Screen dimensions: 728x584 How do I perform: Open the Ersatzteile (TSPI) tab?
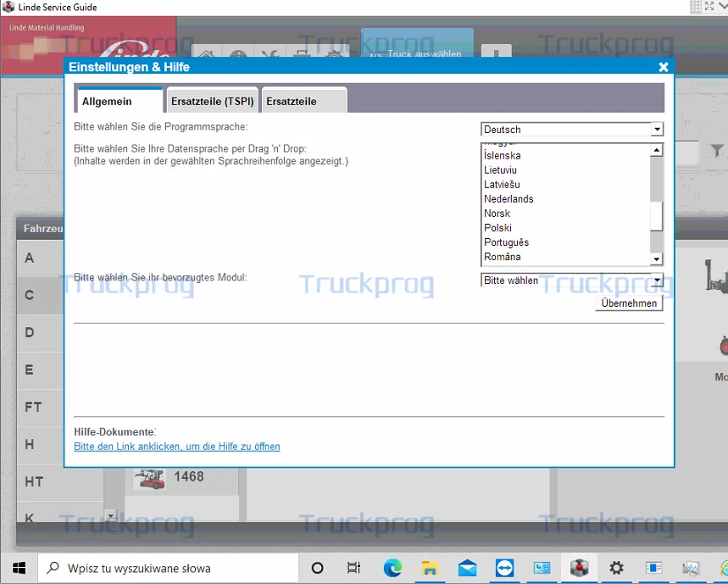click(x=212, y=100)
